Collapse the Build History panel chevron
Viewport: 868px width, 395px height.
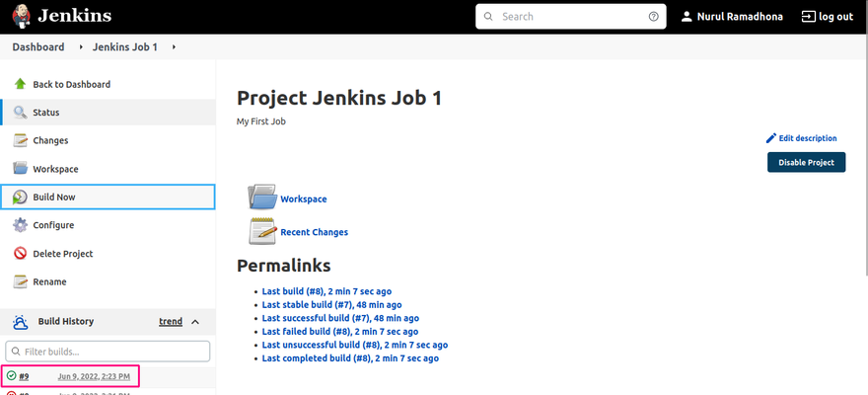[x=195, y=322]
